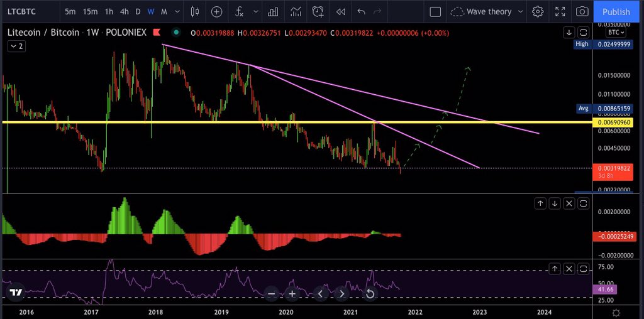Move main chart pane down arrow
Screen dimensions: 644x319
(x=569, y=33)
